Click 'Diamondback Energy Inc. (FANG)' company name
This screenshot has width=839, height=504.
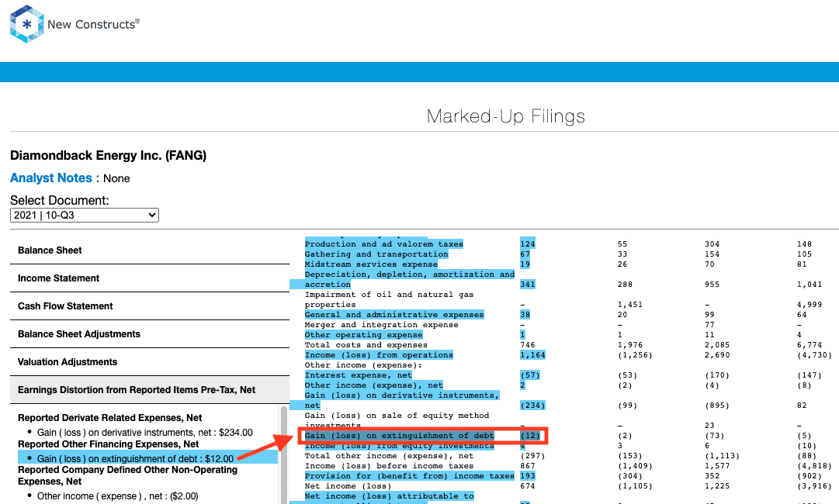[108, 156]
